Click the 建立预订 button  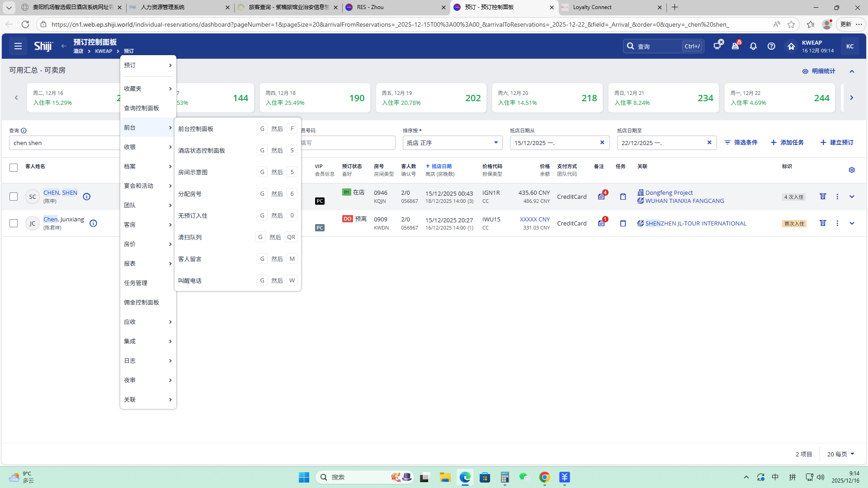click(837, 142)
